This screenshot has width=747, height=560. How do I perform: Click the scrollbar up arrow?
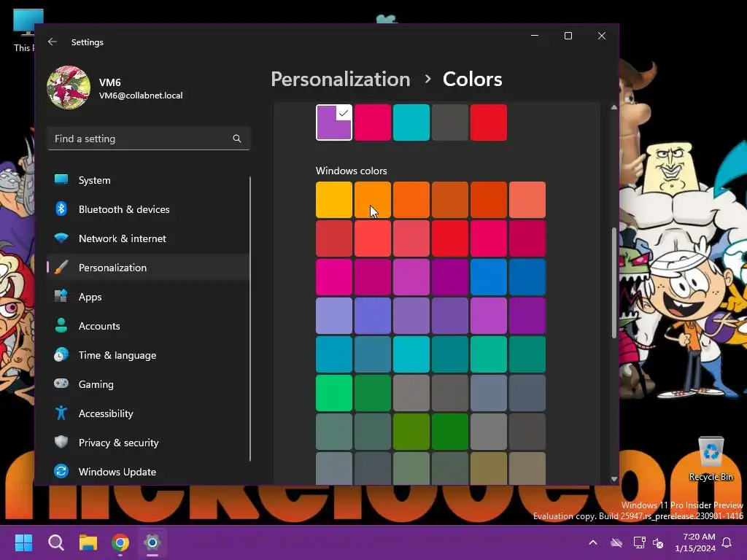coord(614,108)
